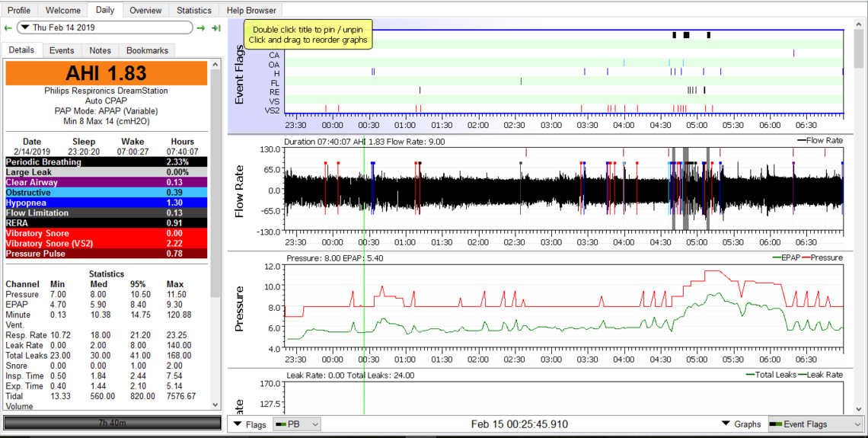Open the Flags menu triangle
Viewport: 868px width, 438px height.
click(238, 424)
